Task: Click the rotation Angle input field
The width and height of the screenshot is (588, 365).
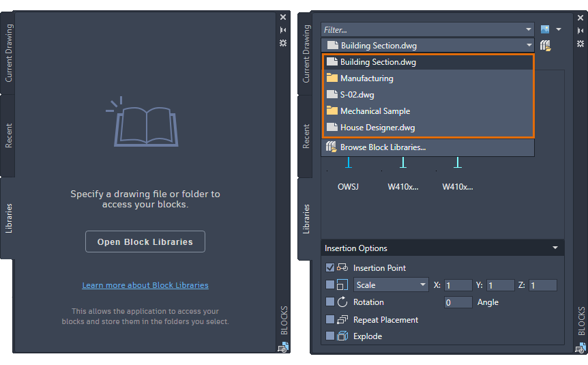Action: click(458, 302)
